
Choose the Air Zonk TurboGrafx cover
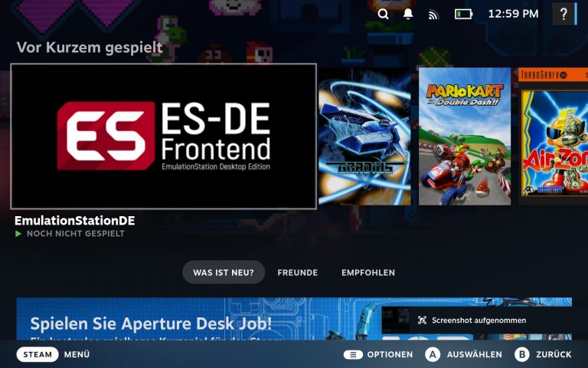553,136
